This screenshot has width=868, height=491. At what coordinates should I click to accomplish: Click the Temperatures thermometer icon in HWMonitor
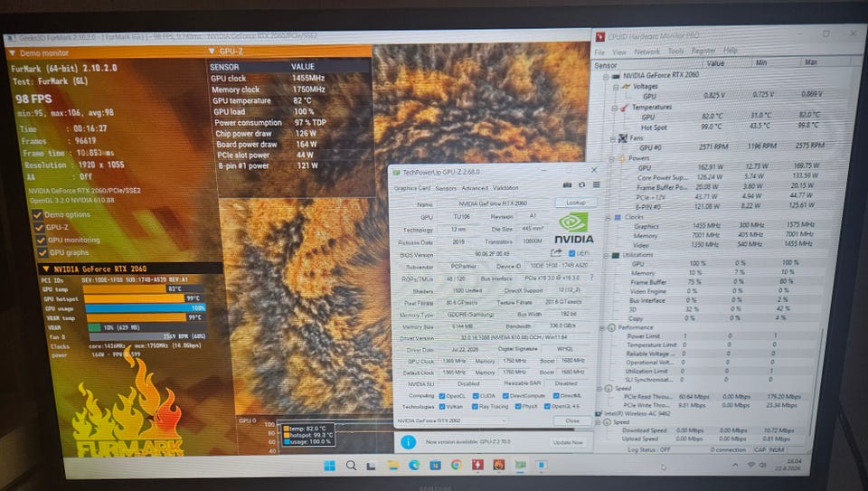[x=625, y=107]
